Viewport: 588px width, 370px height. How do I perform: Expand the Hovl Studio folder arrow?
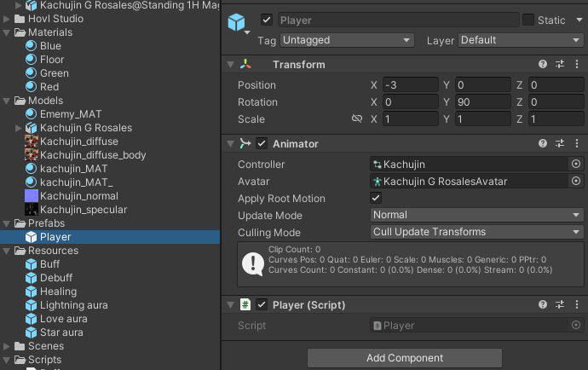[6, 19]
